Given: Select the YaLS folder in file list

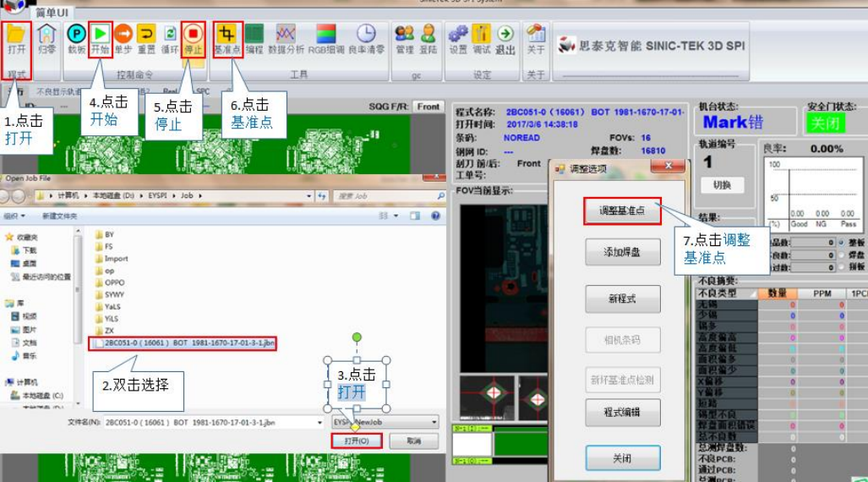Looking at the screenshot, I should pos(108,306).
